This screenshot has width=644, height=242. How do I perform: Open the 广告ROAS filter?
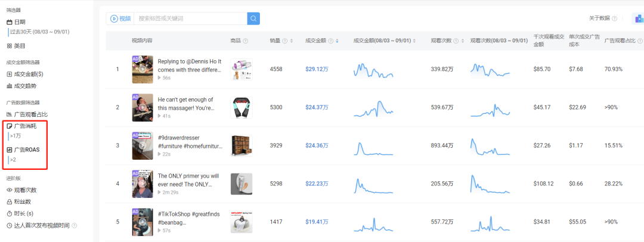tap(23, 150)
